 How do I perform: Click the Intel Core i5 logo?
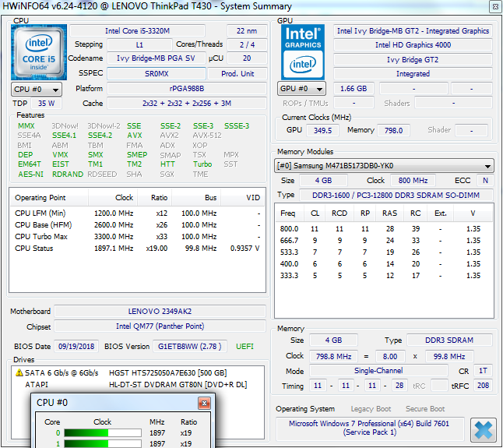tap(39, 51)
